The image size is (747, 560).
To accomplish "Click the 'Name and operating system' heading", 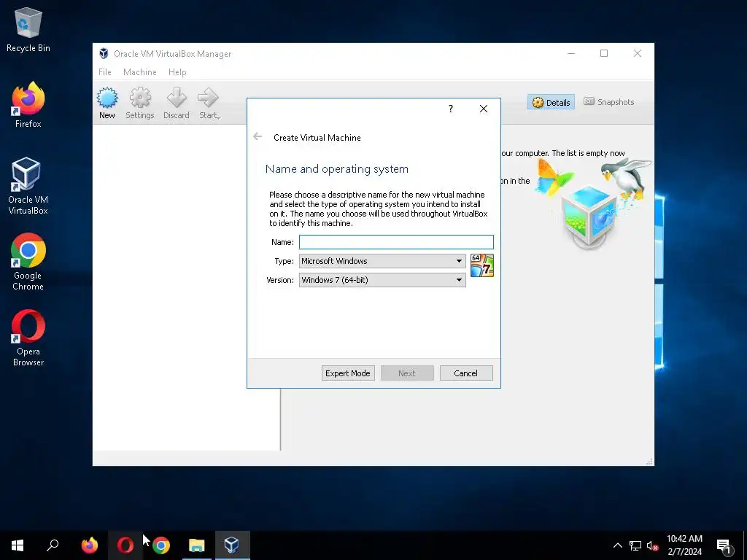I will (337, 169).
